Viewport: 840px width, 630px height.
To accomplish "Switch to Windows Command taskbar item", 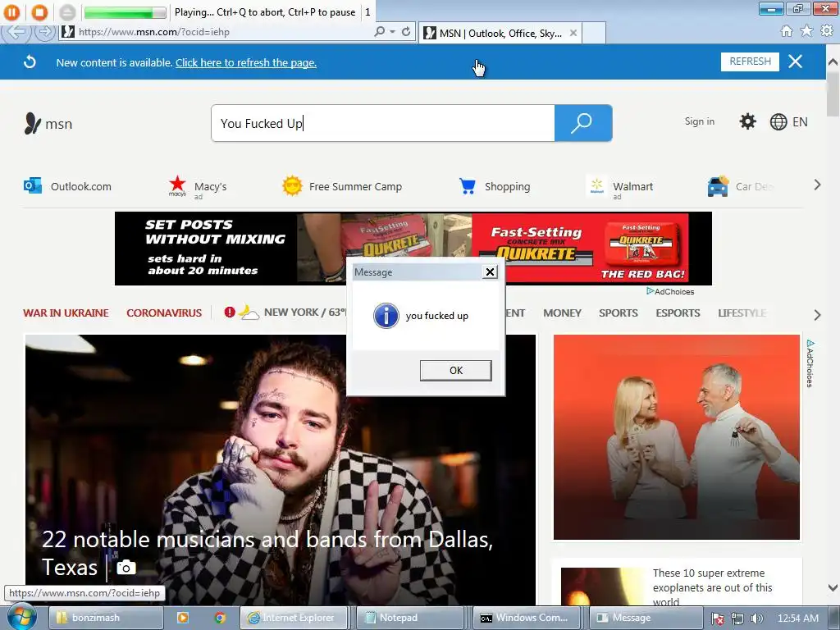I will (x=527, y=618).
